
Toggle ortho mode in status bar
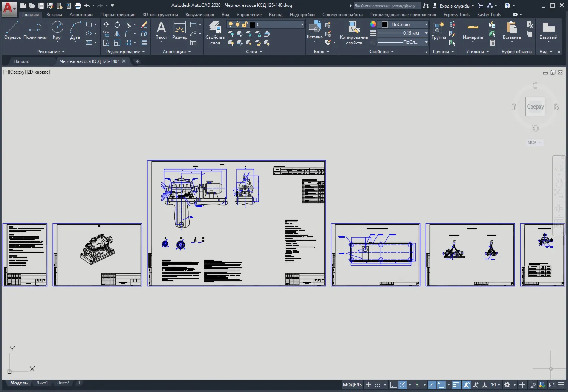(x=393, y=385)
